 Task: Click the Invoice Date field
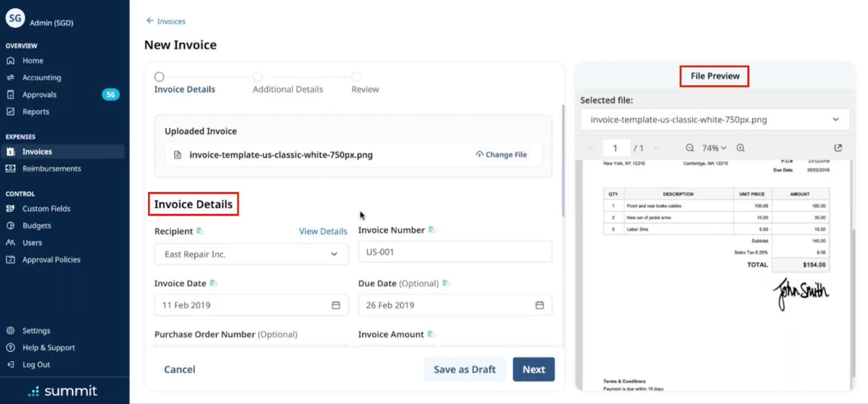click(252, 305)
